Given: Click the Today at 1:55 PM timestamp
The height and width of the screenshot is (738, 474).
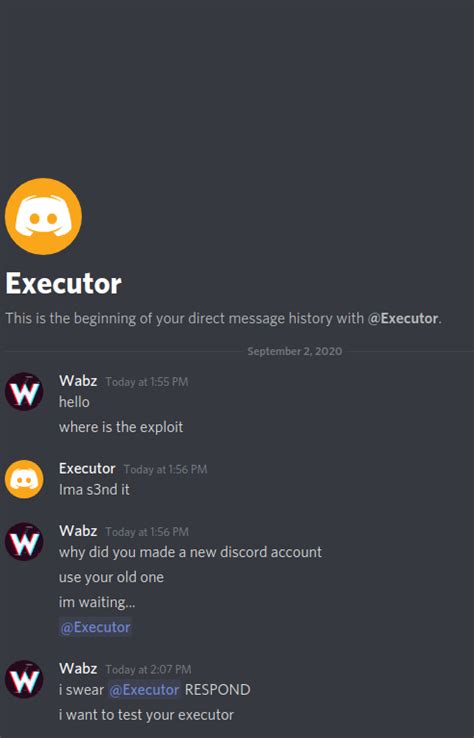Looking at the screenshot, I should click(147, 382).
